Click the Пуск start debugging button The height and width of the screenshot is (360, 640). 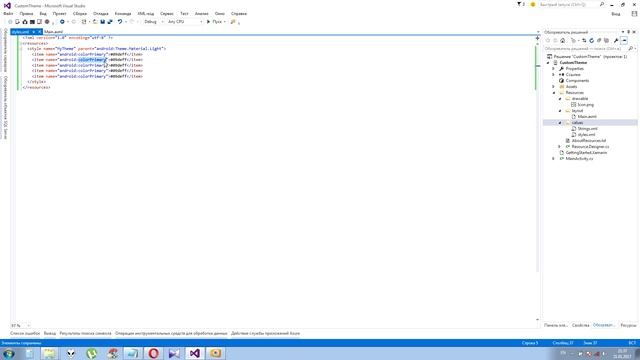pos(216,22)
